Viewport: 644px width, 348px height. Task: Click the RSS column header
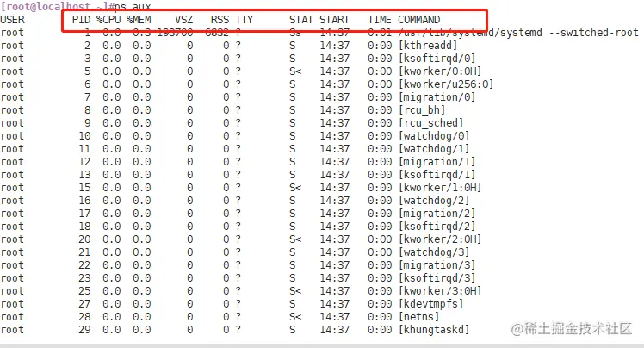tap(220, 20)
